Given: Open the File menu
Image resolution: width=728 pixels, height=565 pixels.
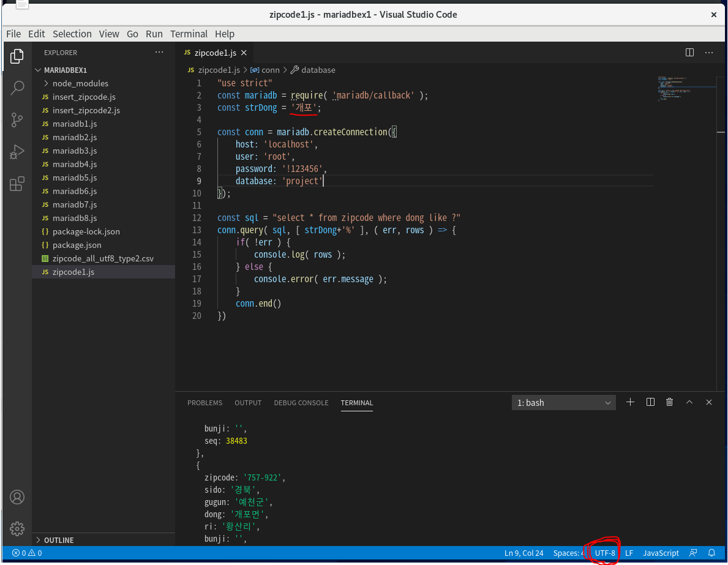Looking at the screenshot, I should point(13,34).
